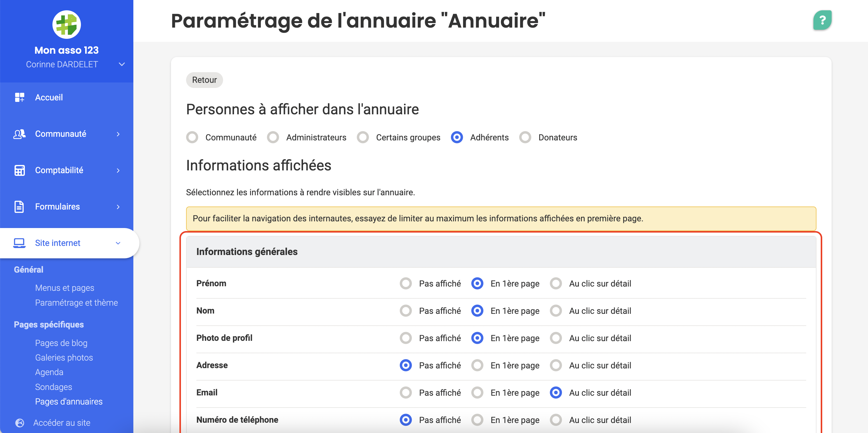Image resolution: width=868 pixels, height=433 pixels.
Task: Click the Mon asso 123 organization name
Action: coord(66,50)
